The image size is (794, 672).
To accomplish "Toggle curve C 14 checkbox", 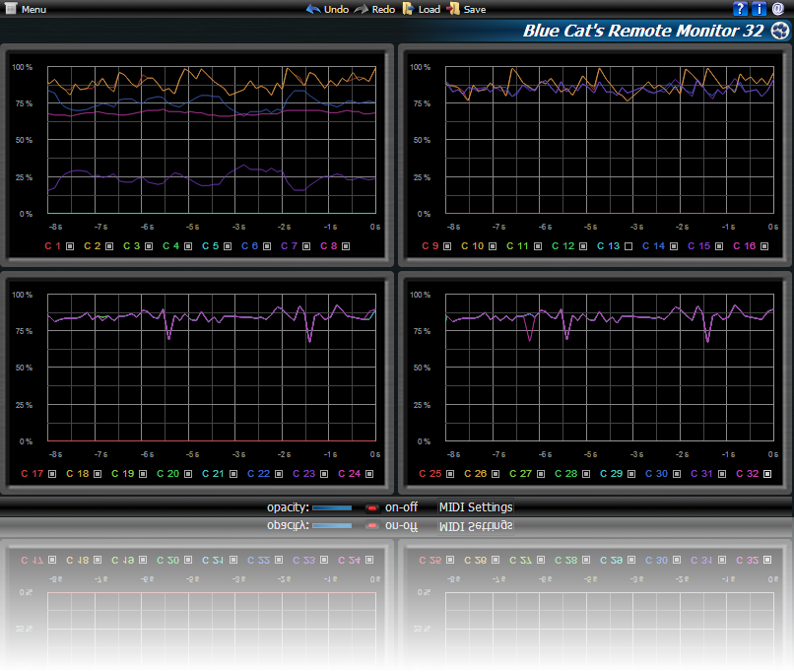I will pos(674,246).
